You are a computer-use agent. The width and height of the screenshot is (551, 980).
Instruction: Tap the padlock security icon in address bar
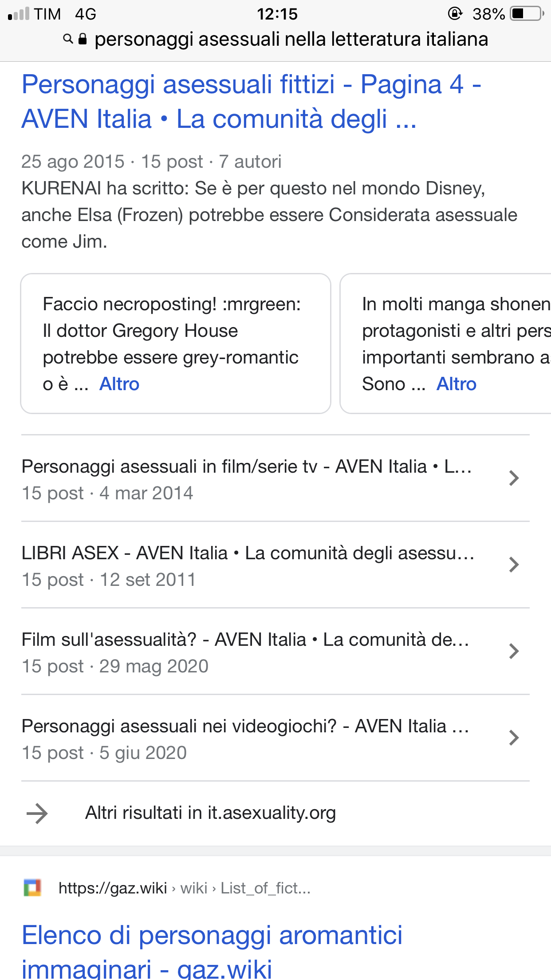point(83,39)
